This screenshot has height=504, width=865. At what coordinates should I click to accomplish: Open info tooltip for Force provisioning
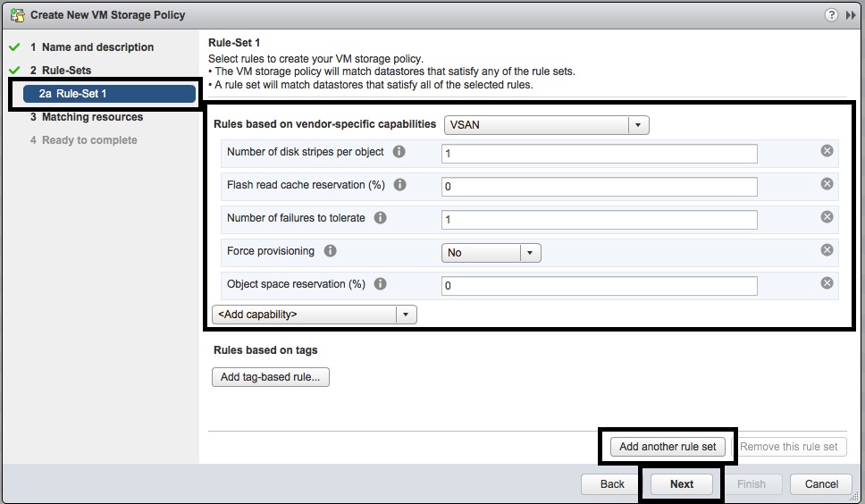coord(330,251)
